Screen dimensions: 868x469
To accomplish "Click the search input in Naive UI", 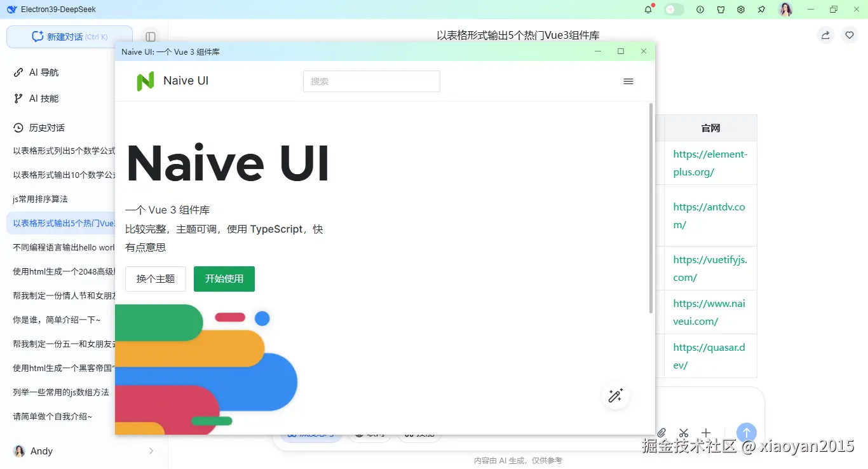I will pos(371,81).
